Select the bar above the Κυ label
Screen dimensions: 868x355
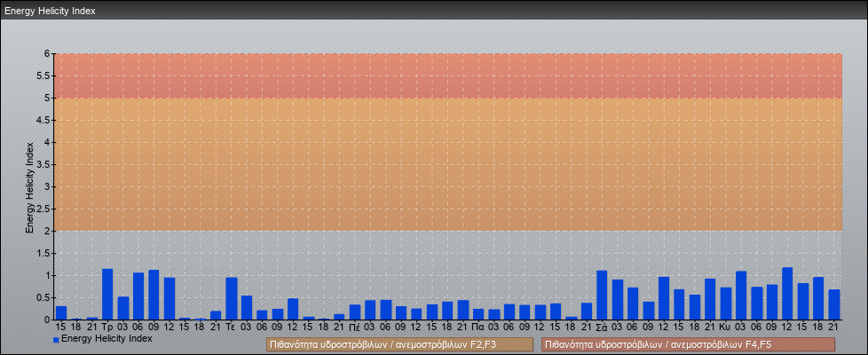725,304
